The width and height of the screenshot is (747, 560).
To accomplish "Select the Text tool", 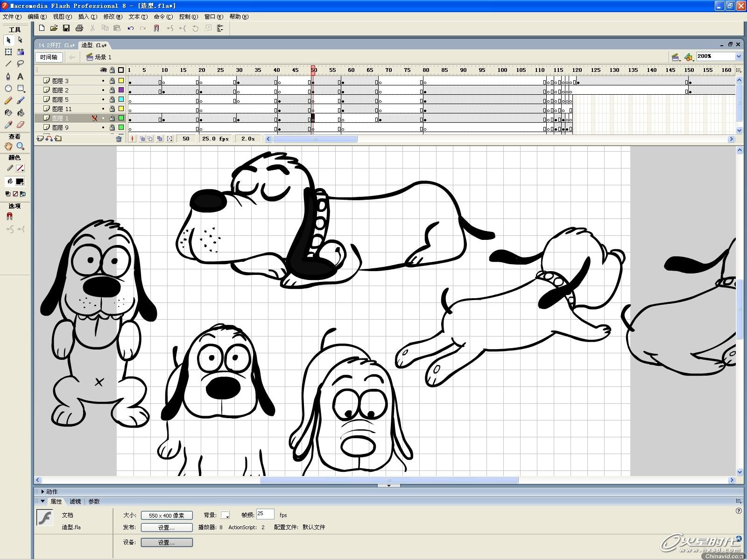I will [x=21, y=76].
